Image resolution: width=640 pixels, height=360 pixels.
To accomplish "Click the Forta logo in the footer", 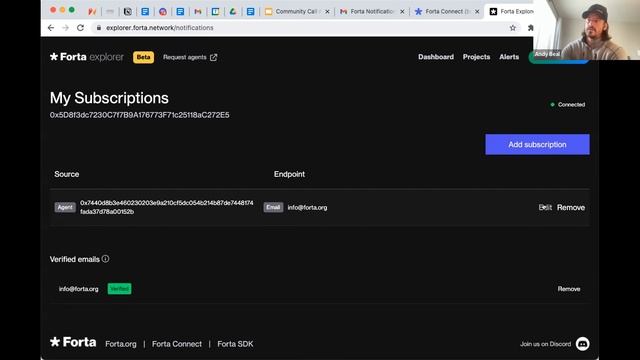I will point(73,342).
